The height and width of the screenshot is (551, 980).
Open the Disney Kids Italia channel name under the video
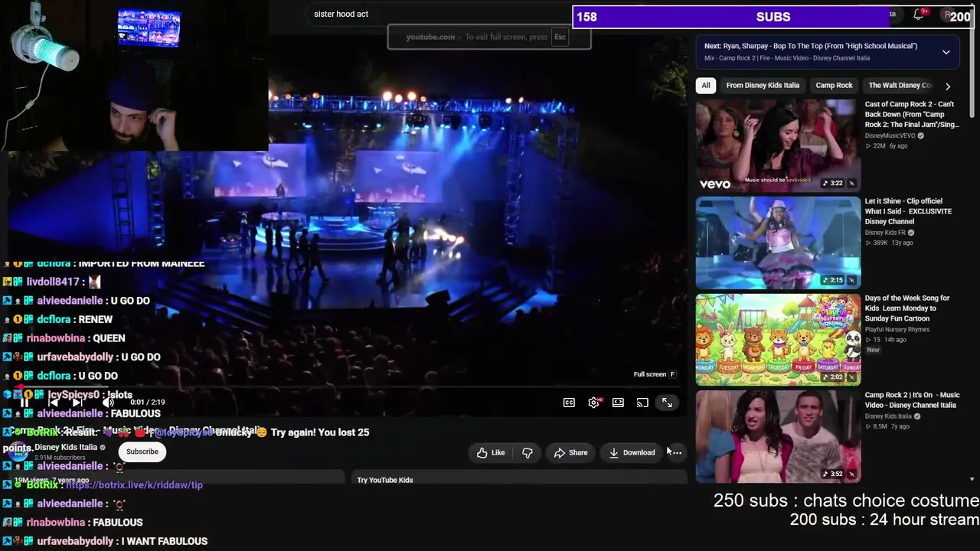(66, 447)
